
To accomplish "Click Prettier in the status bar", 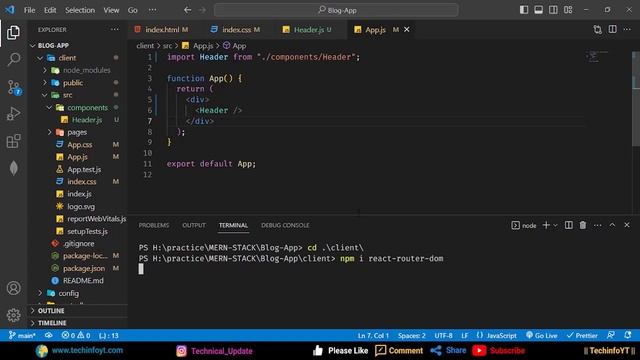I will 582,336.
